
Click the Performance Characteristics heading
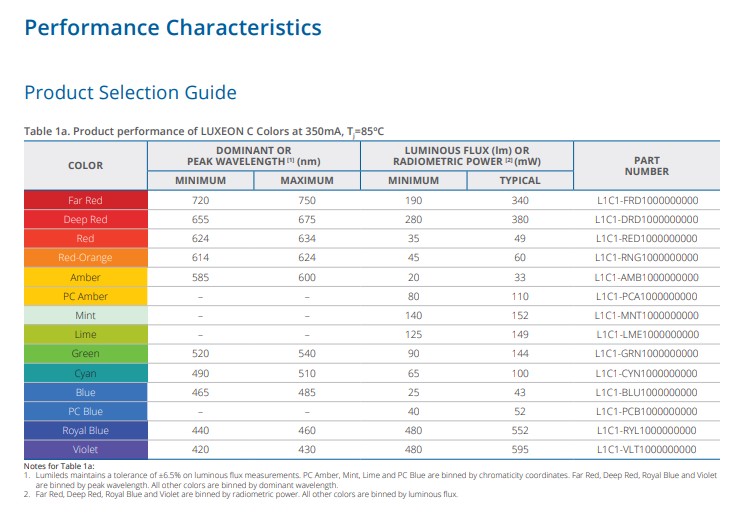point(173,27)
